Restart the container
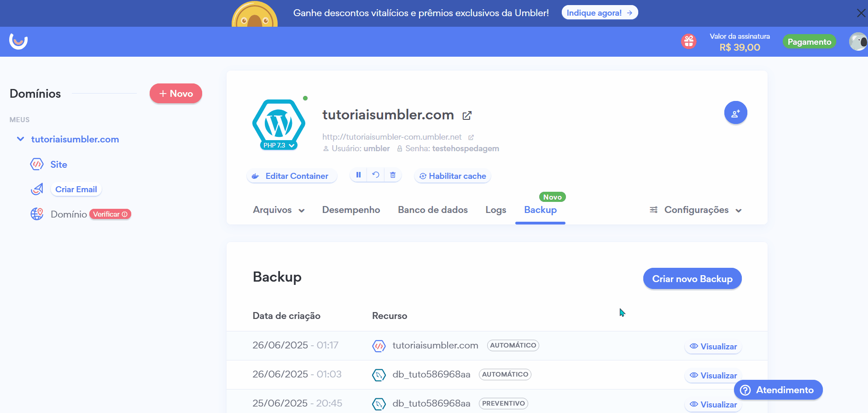868x413 pixels. coord(376,175)
